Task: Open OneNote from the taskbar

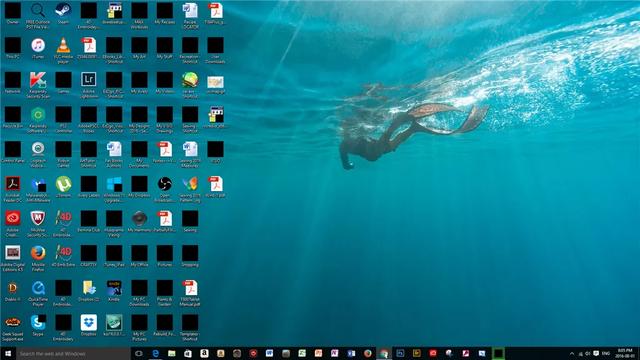Action: coord(335,353)
